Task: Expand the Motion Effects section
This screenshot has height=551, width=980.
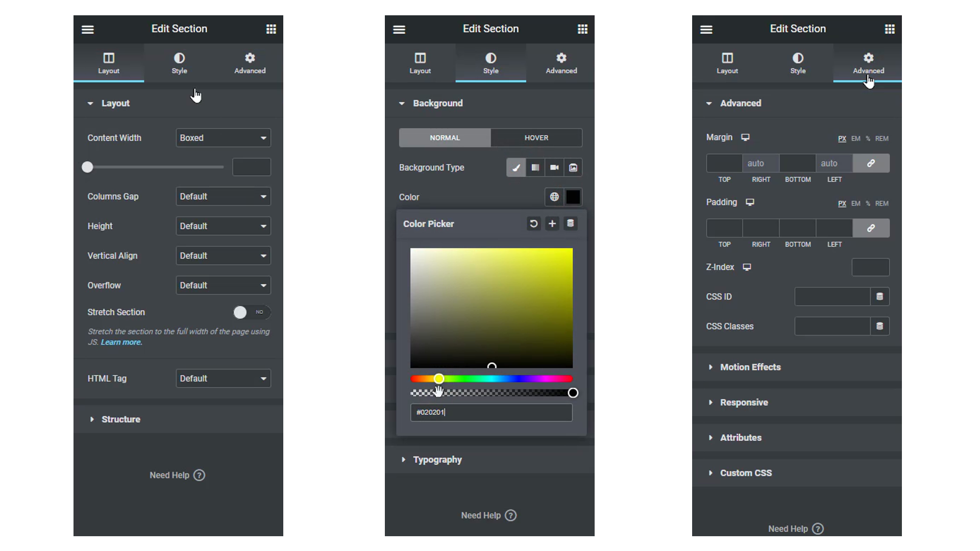Action: tap(750, 367)
